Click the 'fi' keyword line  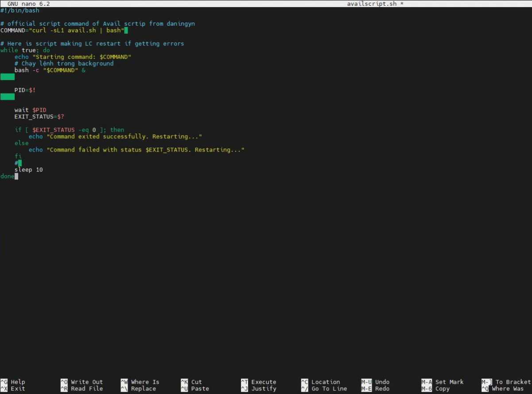18,156
